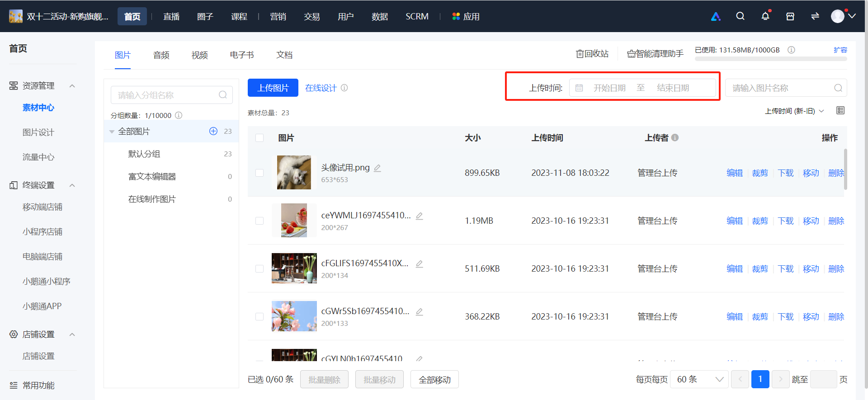Click 扩容 link next to storage usage
This screenshot has height=400, width=868.
840,50
